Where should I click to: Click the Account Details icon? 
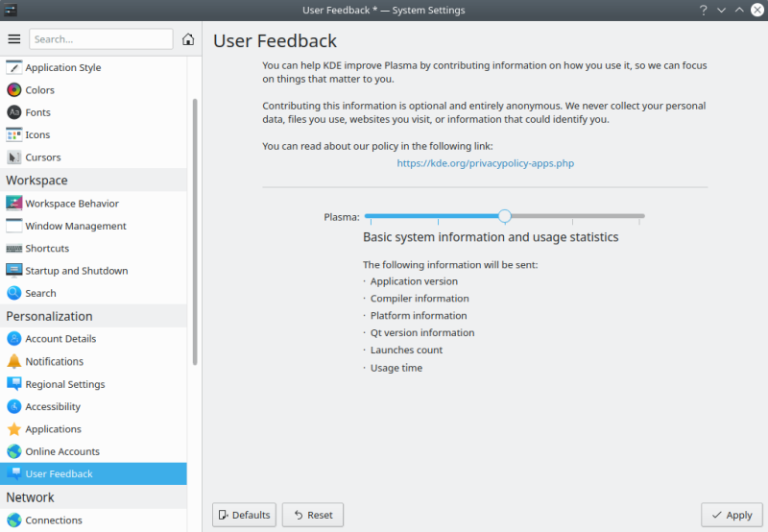(13, 338)
